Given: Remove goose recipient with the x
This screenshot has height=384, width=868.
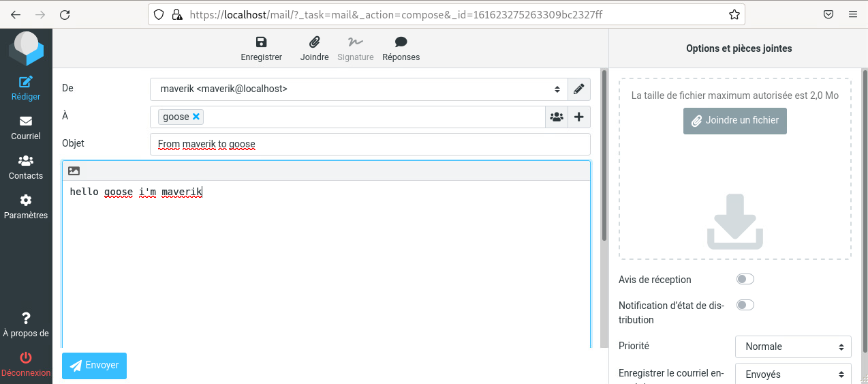Looking at the screenshot, I should (196, 117).
